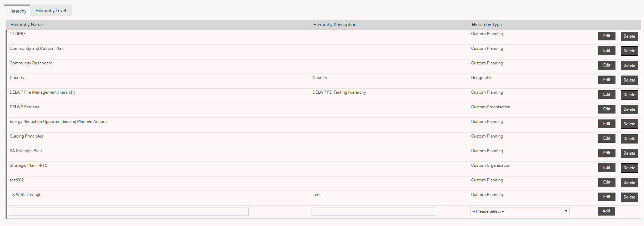Edit the test002 hierarchy
The image size is (644, 226).
pyautogui.click(x=607, y=182)
